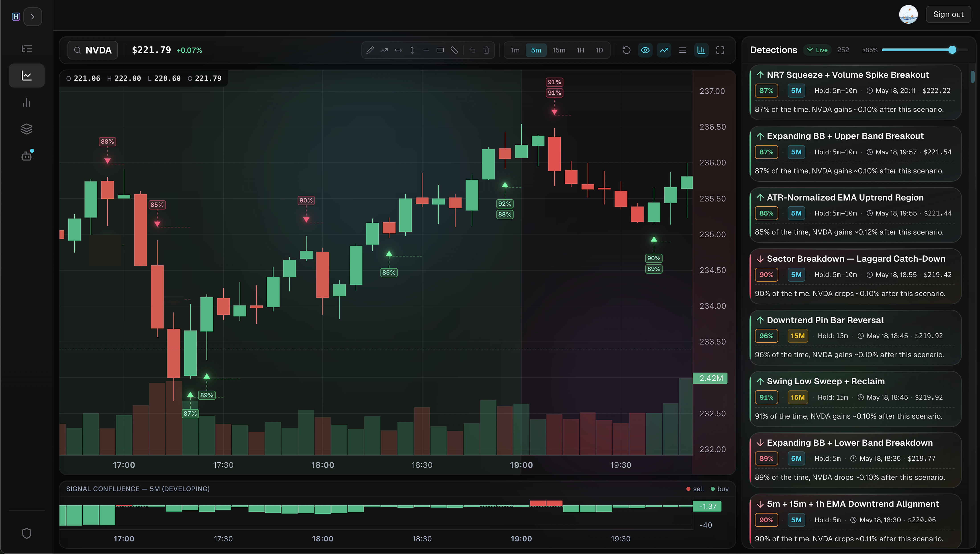Click the 87% buy marker label on chart
The width and height of the screenshot is (980, 554).
pyautogui.click(x=190, y=414)
